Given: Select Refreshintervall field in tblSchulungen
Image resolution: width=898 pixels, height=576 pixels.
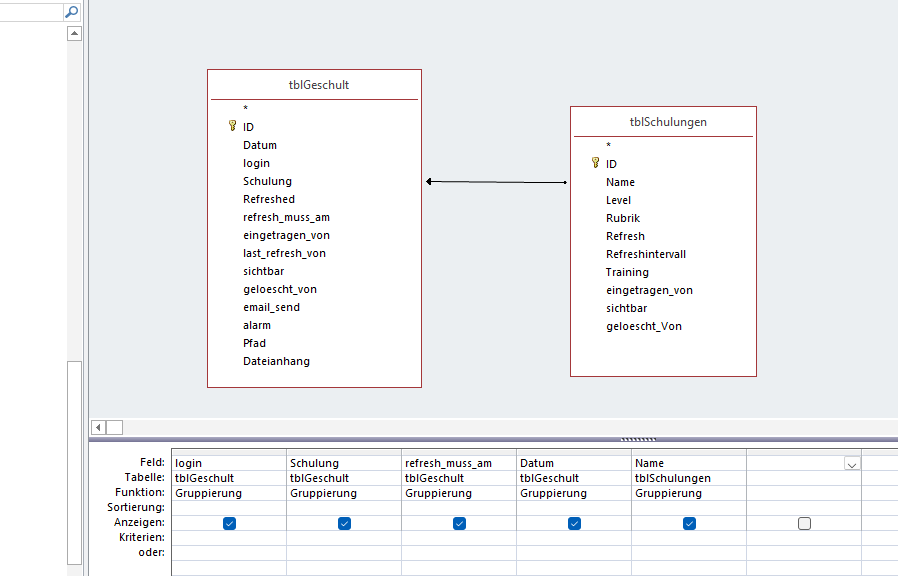Looking at the screenshot, I should [x=646, y=254].
